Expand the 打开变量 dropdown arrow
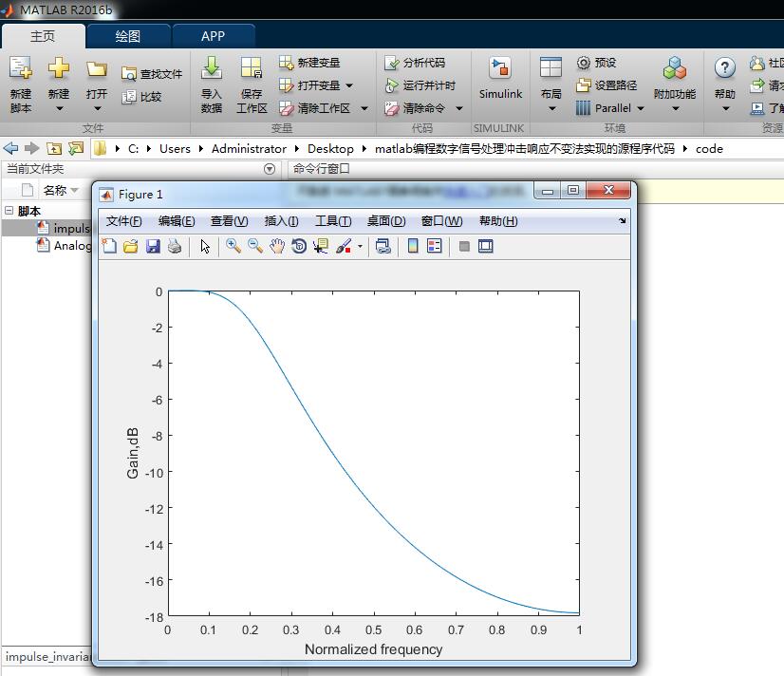Viewport: 784px width, 676px height. click(x=349, y=85)
